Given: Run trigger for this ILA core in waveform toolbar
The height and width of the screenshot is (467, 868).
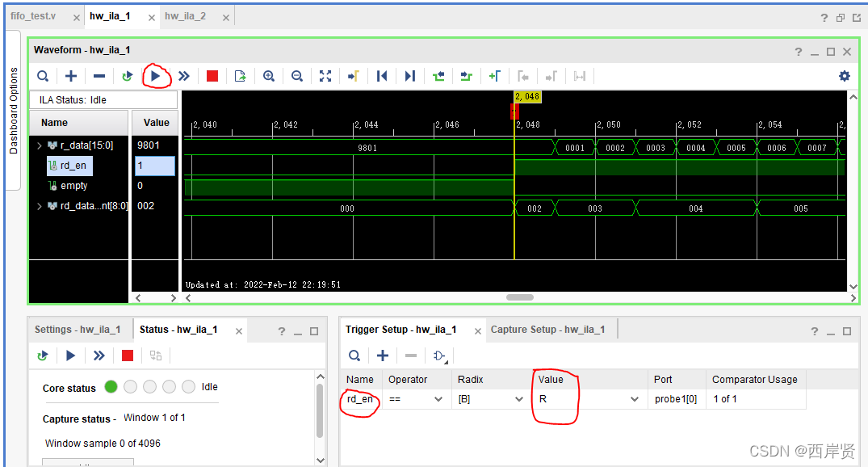Looking at the screenshot, I should [156, 77].
